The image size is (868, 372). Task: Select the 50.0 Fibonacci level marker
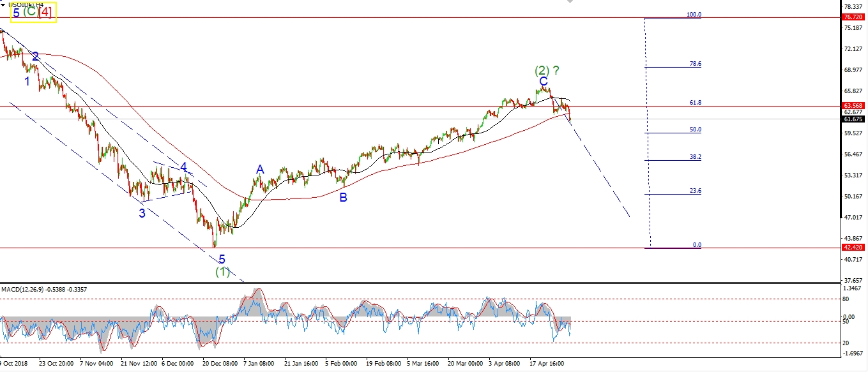coord(694,129)
